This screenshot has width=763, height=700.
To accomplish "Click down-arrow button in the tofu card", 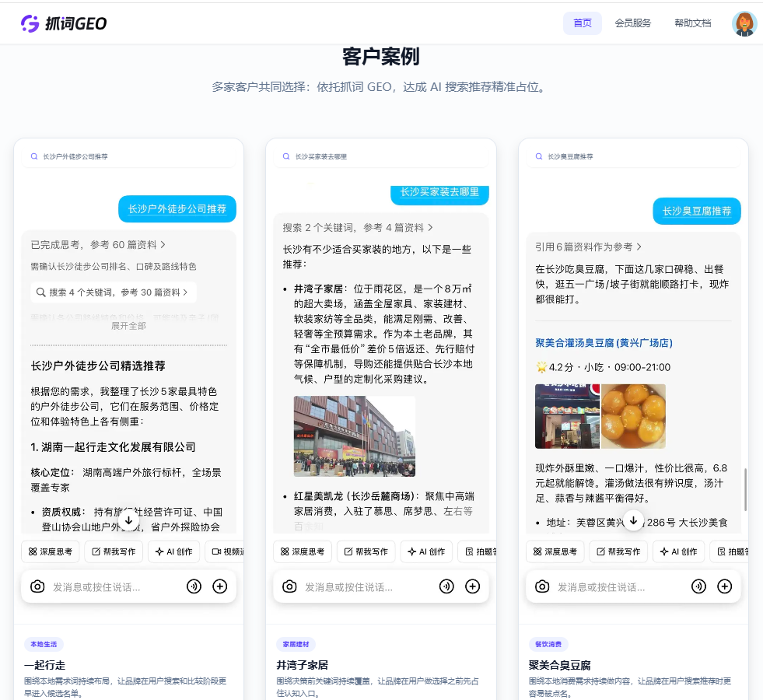I will [634, 520].
